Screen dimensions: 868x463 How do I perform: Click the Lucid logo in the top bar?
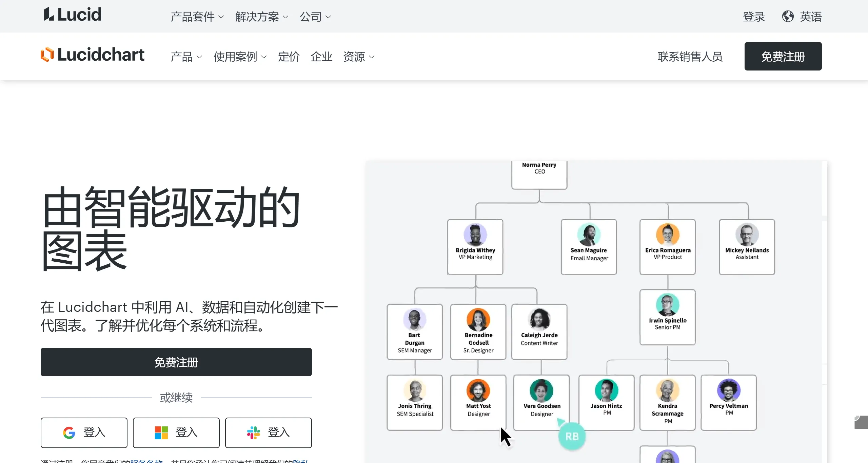(72, 14)
